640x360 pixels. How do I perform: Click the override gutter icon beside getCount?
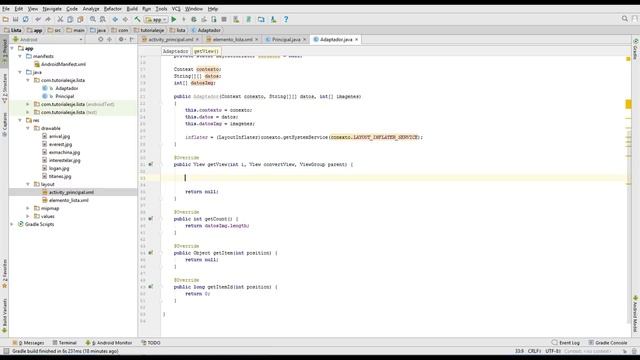[x=151, y=219]
